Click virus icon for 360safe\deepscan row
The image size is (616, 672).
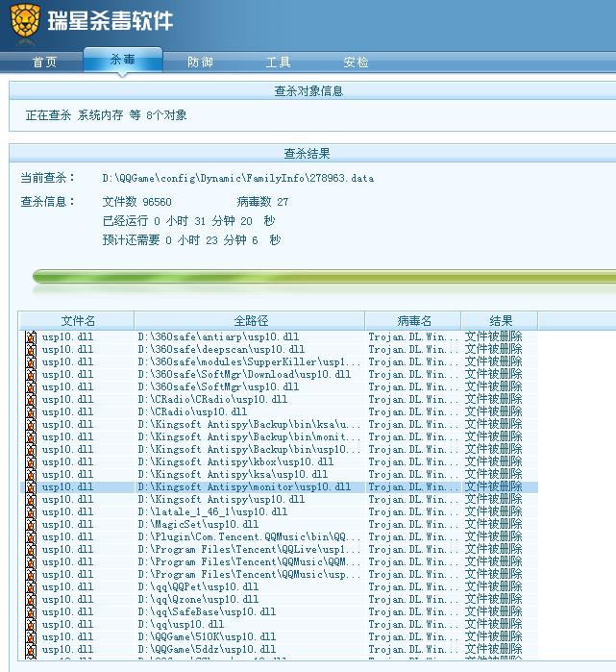click(x=31, y=350)
